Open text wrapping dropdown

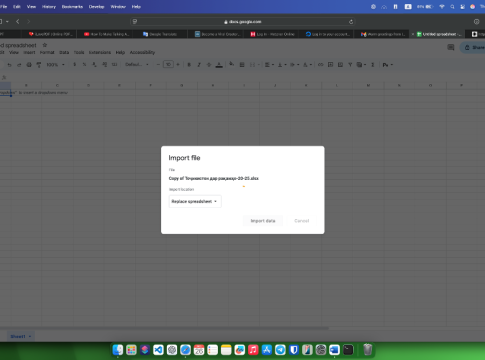[295, 65]
